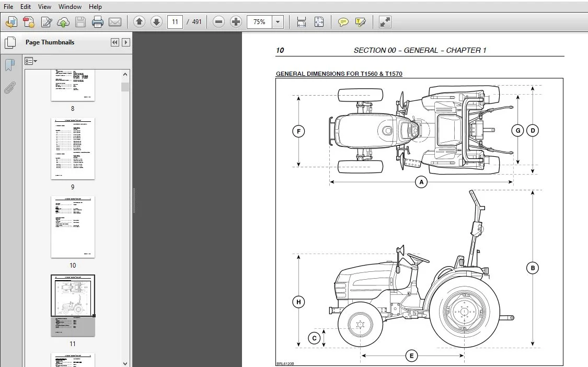Open the thumbnail options menu dropdown

31,61
